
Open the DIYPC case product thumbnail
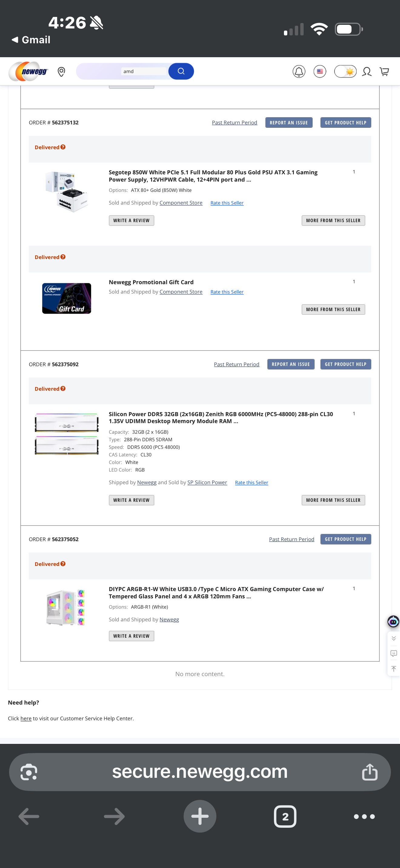[66, 607]
